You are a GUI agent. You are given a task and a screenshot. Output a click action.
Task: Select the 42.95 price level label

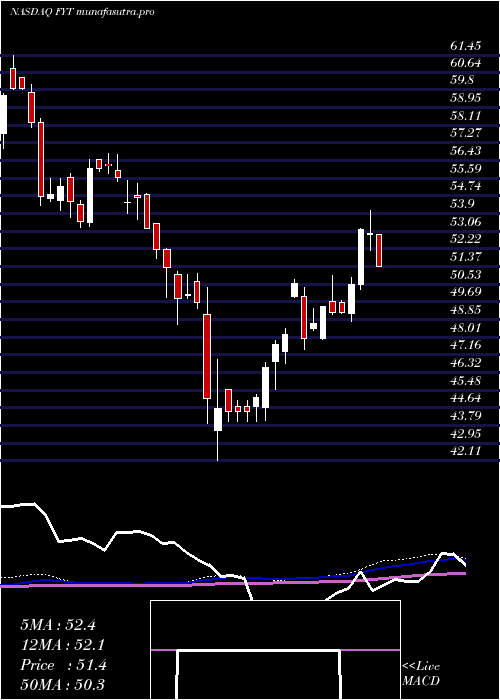click(x=466, y=434)
